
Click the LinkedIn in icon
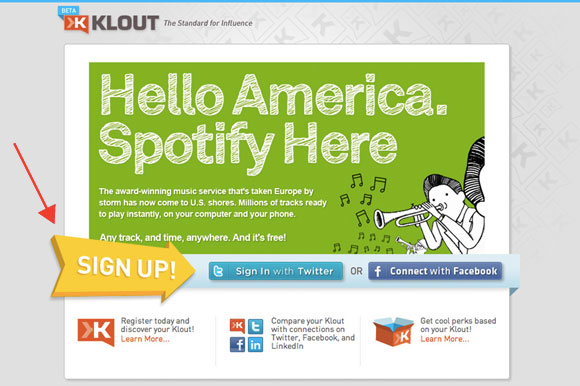[255, 345]
